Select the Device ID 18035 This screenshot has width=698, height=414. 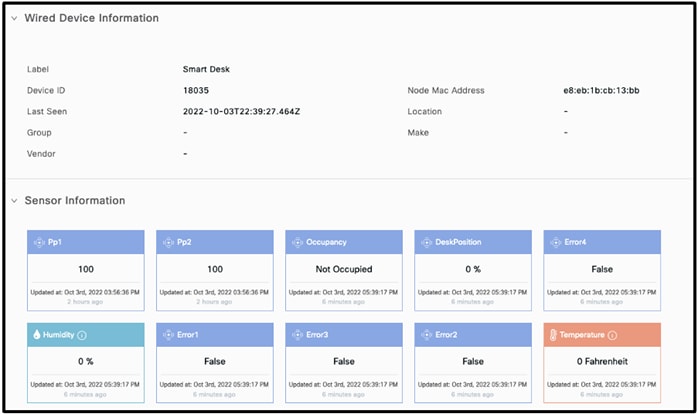[x=196, y=90]
